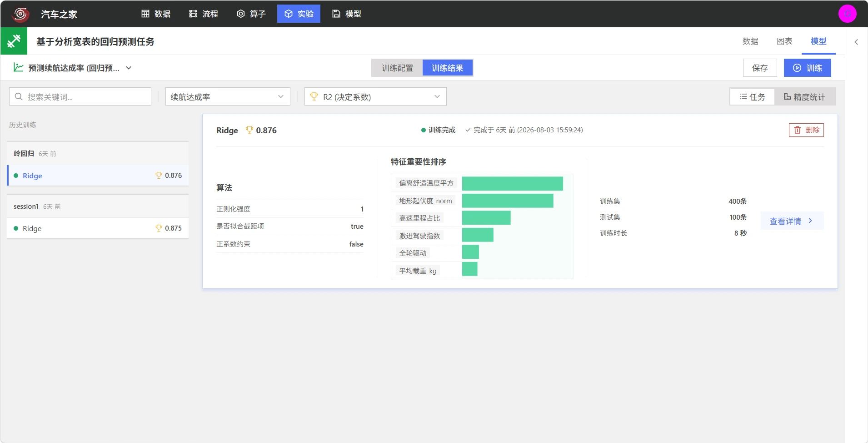Viewport: 868px width, 443px height.
Task: Start training with the 训练 button
Action: pyautogui.click(x=808, y=68)
